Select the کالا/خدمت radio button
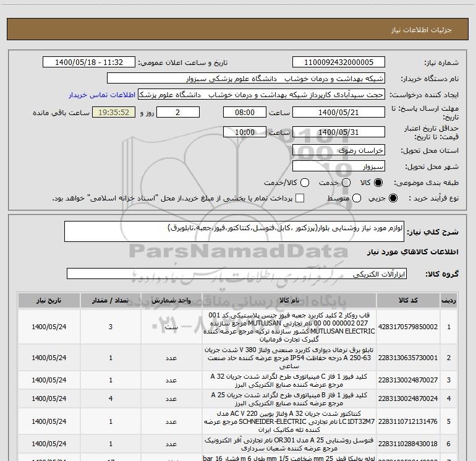Viewport: 476px width, 461px height. tap(305, 183)
